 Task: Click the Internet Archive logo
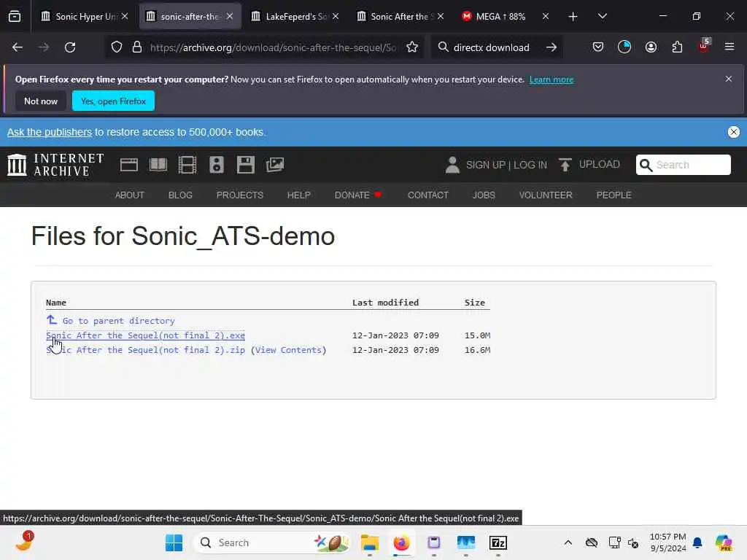(55, 165)
